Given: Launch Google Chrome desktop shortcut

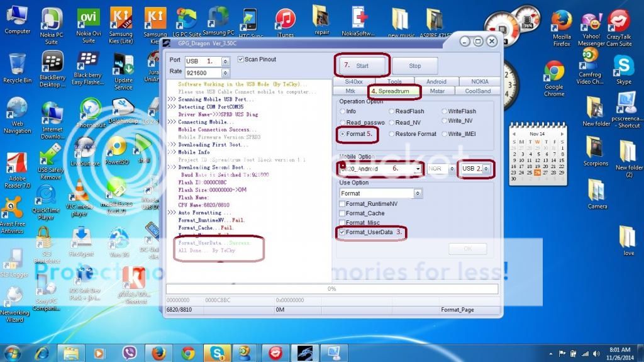Looking at the screenshot, I should click(x=553, y=71).
